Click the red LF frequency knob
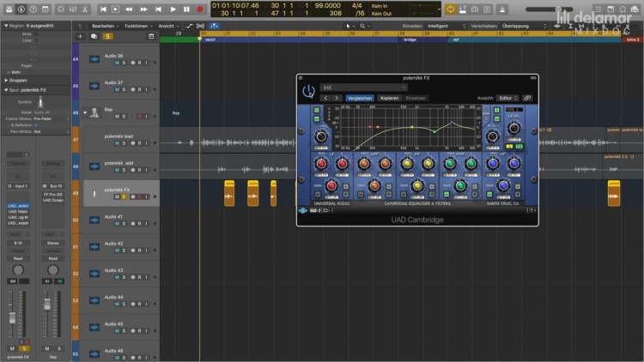The image size is (644, 362). tap(321, 164)
